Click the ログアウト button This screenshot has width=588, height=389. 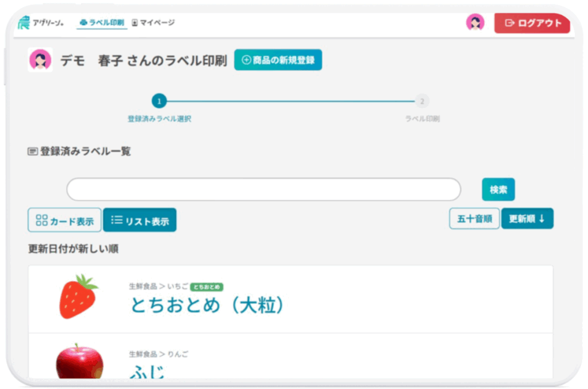tap(532, 24)
